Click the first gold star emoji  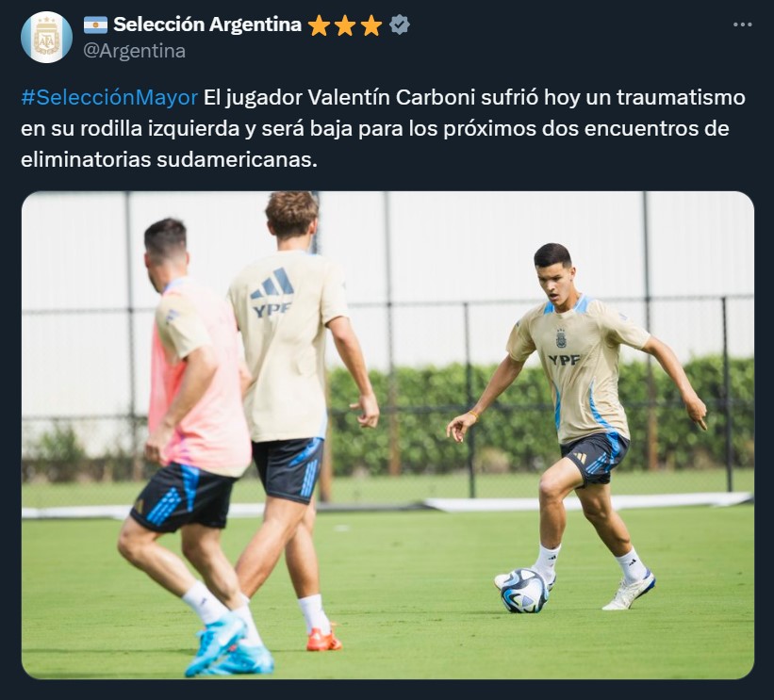(319, 25)
